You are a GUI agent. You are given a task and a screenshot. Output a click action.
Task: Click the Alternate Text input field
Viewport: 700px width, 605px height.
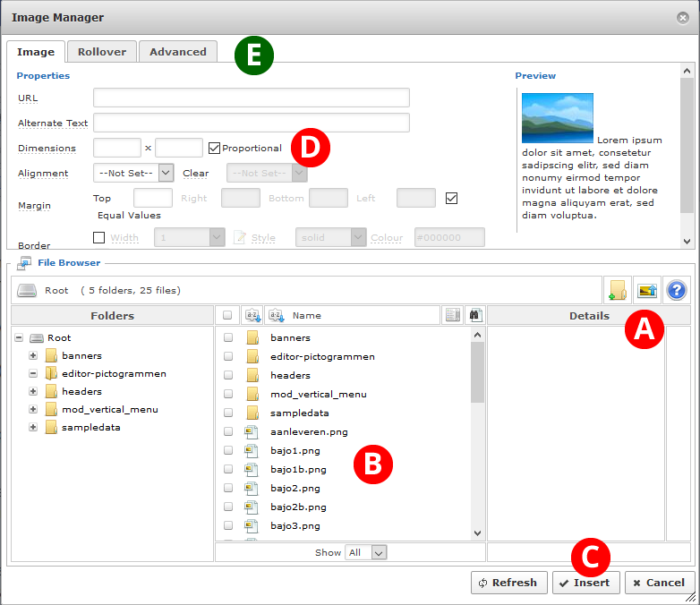click(252, 123)
